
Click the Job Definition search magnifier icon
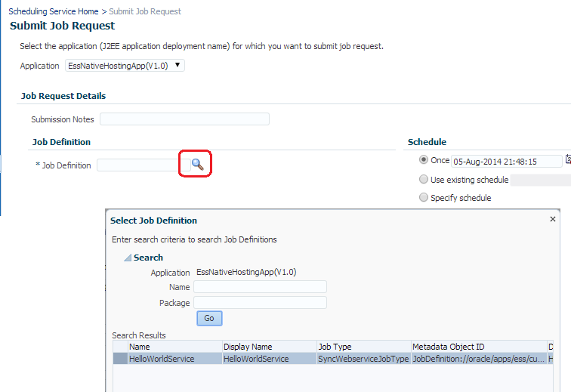pyautogui.click(x=196, y=164)
